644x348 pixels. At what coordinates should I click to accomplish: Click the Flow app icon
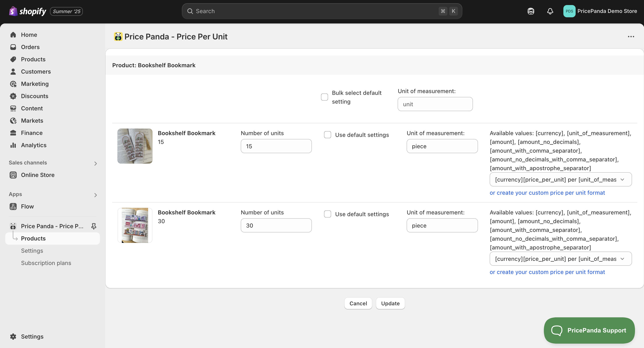click(x=13, y=206)
